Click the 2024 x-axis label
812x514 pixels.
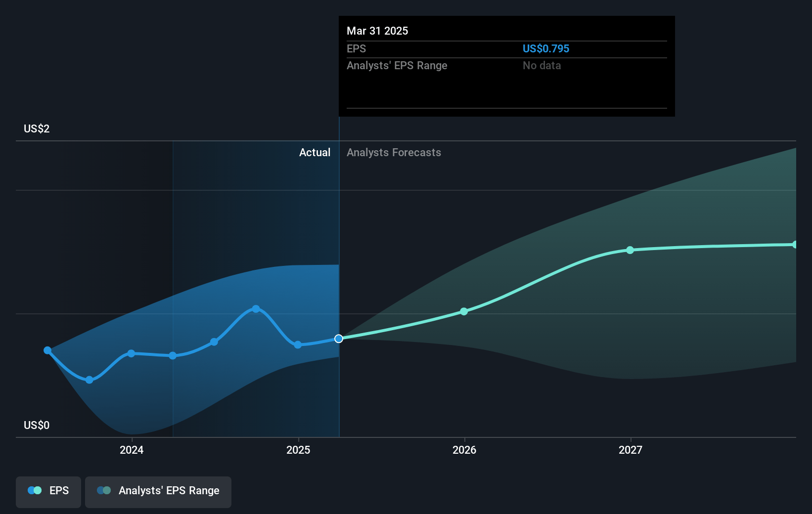point(132,450)
